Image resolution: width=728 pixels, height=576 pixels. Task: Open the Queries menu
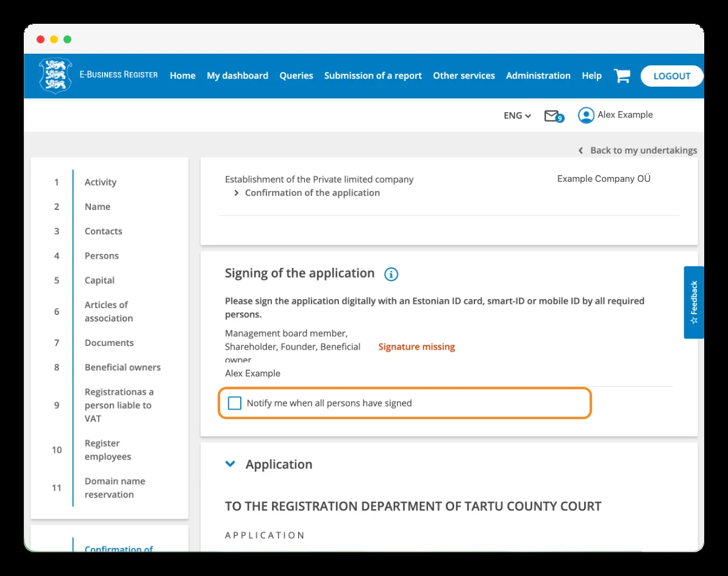296,75
